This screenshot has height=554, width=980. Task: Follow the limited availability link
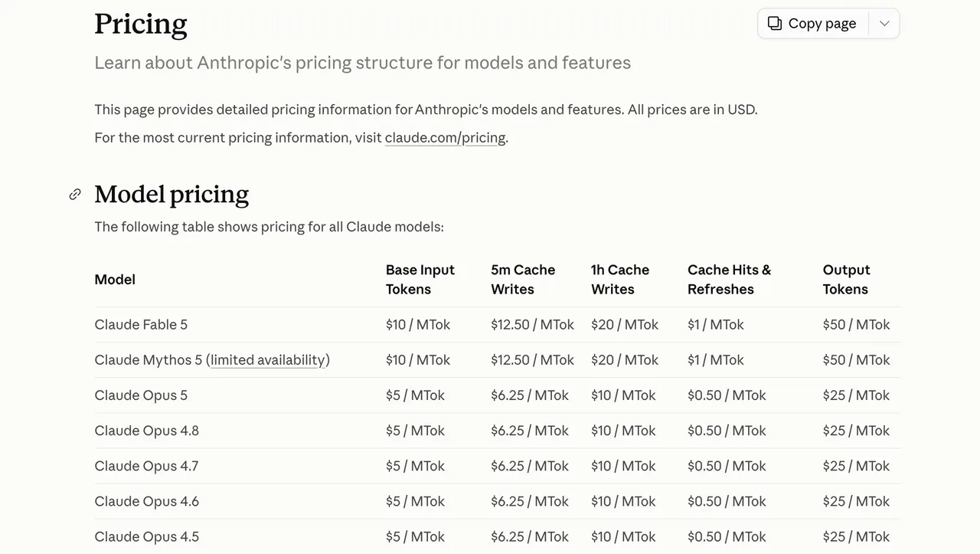point(268,360)
